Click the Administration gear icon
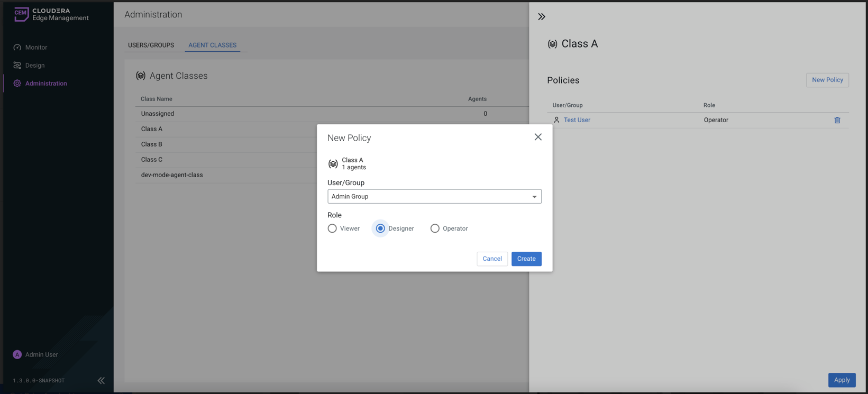Viewport: 868px width, 394px height. [17, 84]
